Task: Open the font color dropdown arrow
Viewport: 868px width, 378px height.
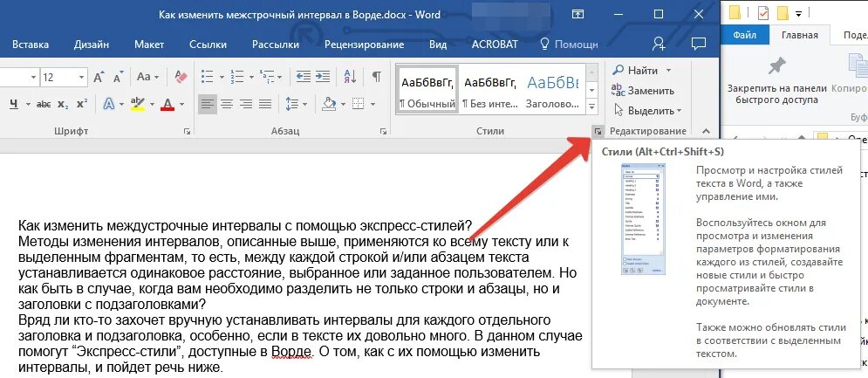Action: click(181, 104)
